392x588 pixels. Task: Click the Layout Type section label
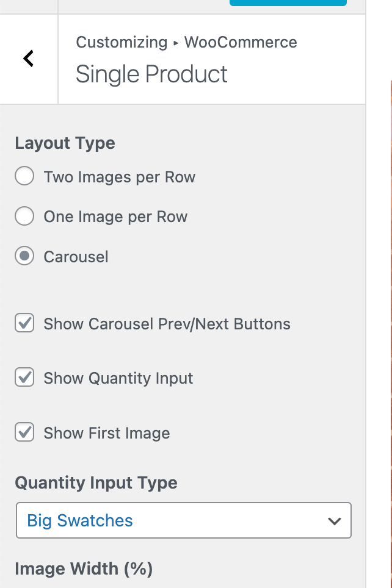pos(65,143)
